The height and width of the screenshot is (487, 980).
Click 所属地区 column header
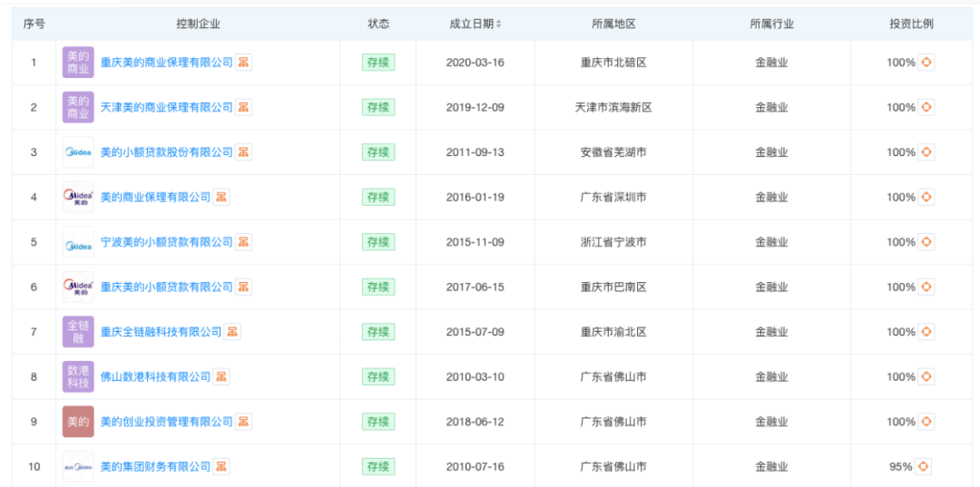pyautogui.click(x=613, y=24)
